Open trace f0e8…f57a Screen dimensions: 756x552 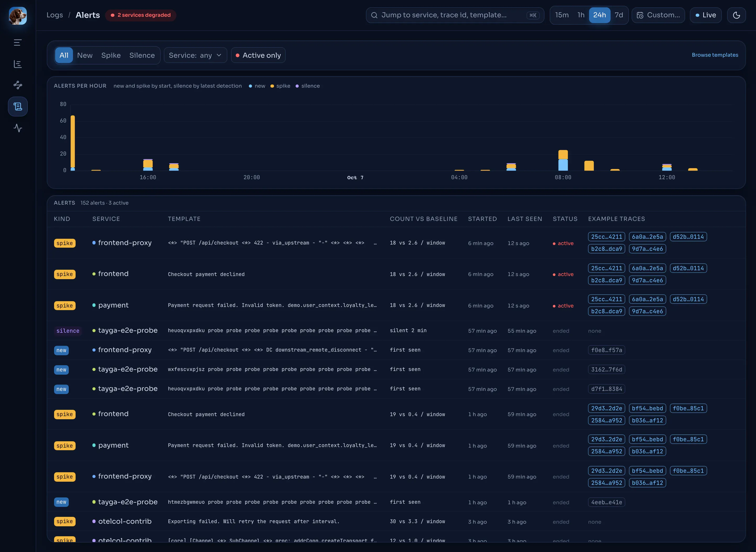pos(607,350)
